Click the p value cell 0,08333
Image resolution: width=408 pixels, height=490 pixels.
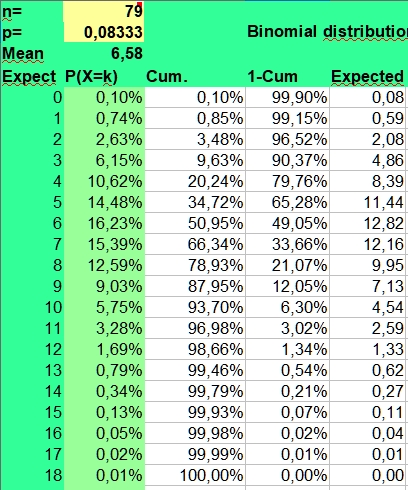(104, 32)
